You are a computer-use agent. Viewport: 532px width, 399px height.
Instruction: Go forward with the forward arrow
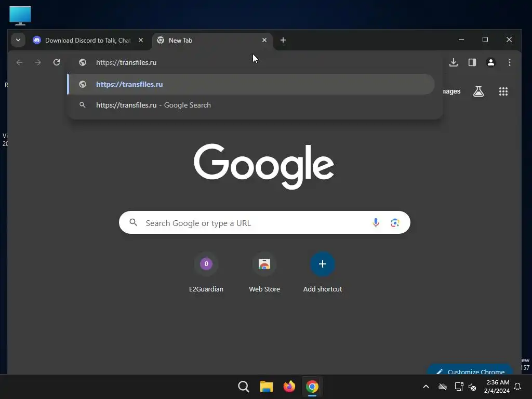click(38, 62)
